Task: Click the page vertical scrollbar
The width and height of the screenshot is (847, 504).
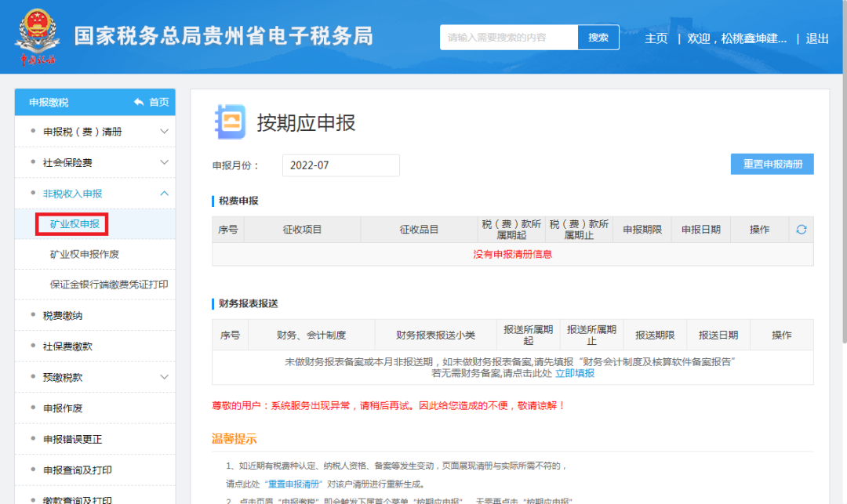Action: (843, 235)
